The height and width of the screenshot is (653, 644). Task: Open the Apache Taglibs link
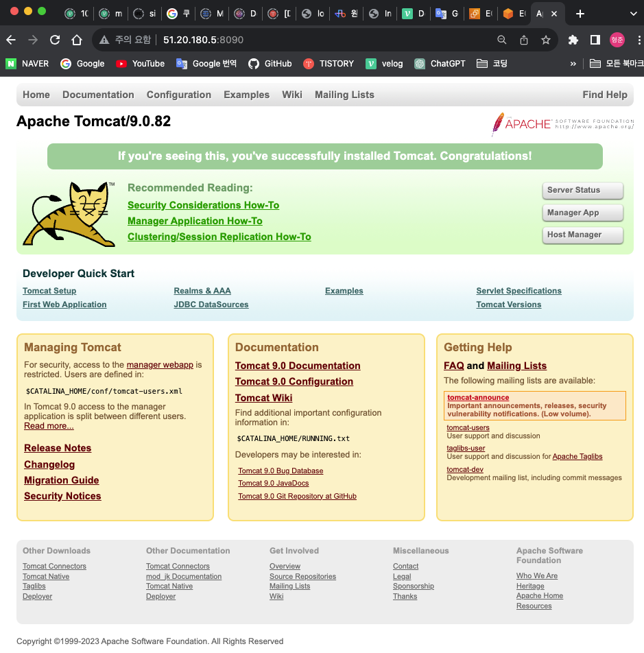(577, 456)
